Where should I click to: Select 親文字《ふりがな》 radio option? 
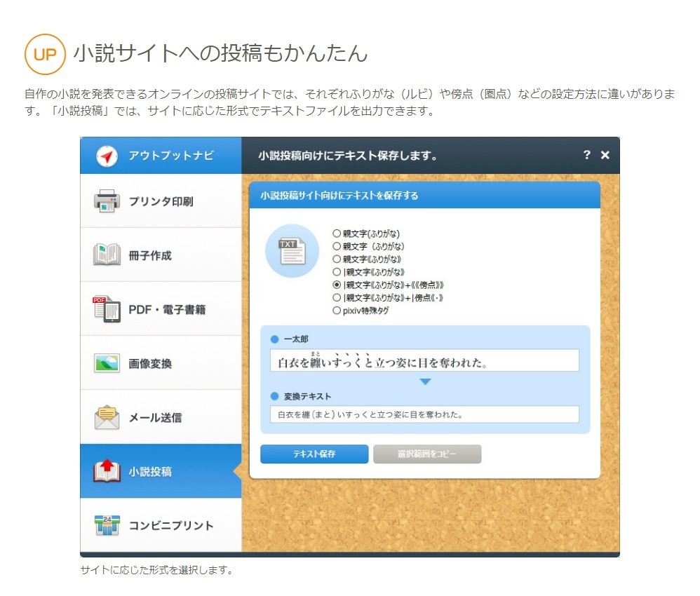pyautogui.click(x=367, y=259)
